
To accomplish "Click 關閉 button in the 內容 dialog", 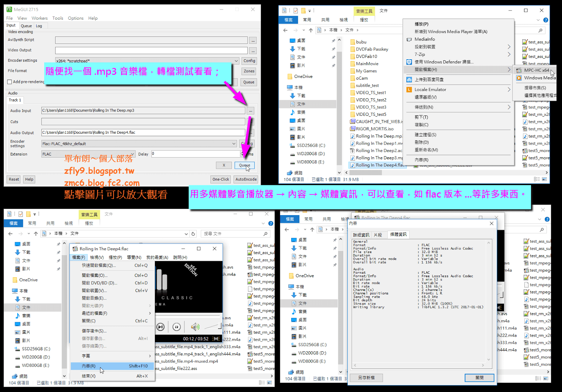I will pyautogui.click(x=479, y=378).
